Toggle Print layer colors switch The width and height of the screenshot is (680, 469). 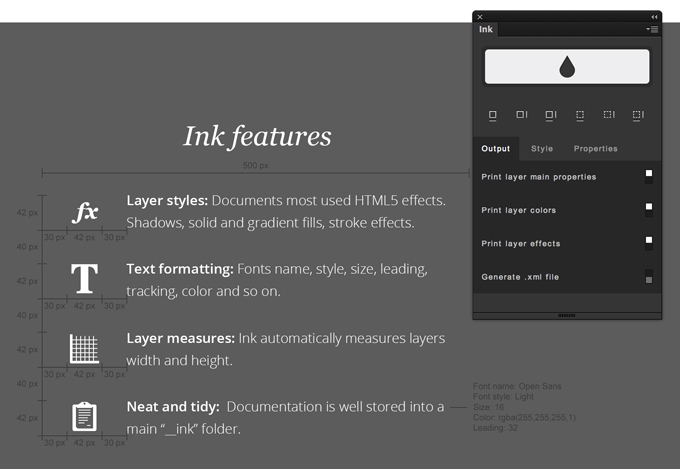(x=649, y=210)
